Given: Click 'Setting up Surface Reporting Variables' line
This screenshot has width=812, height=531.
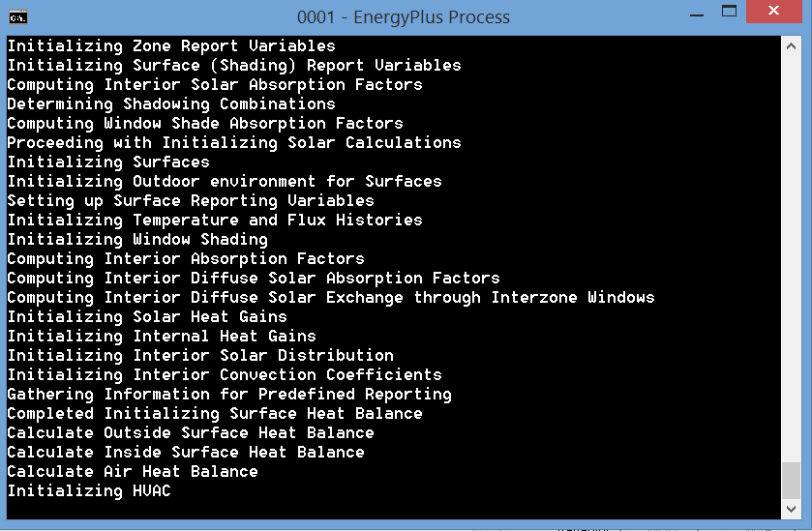Looking at the screenshot, I should pos(190,201).
